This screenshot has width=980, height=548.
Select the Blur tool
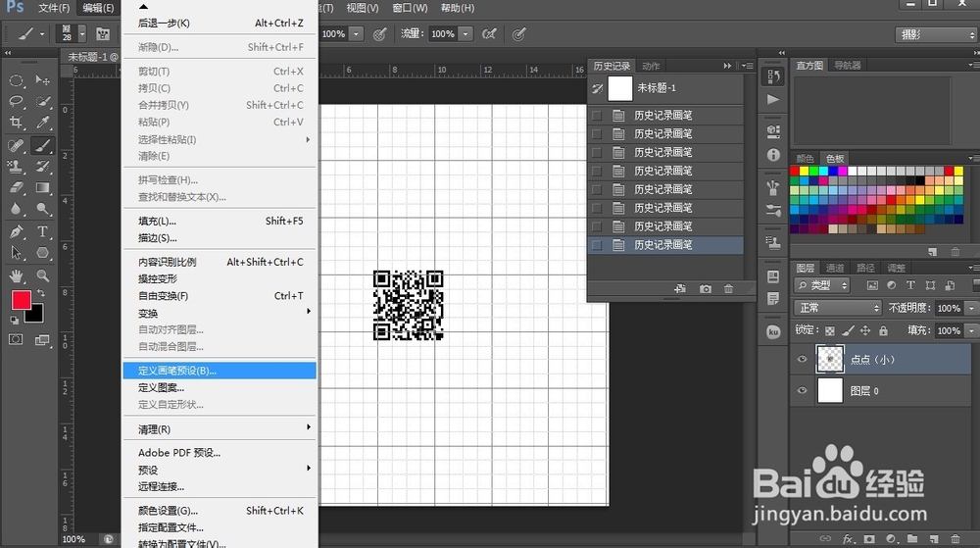click(17, 209)
